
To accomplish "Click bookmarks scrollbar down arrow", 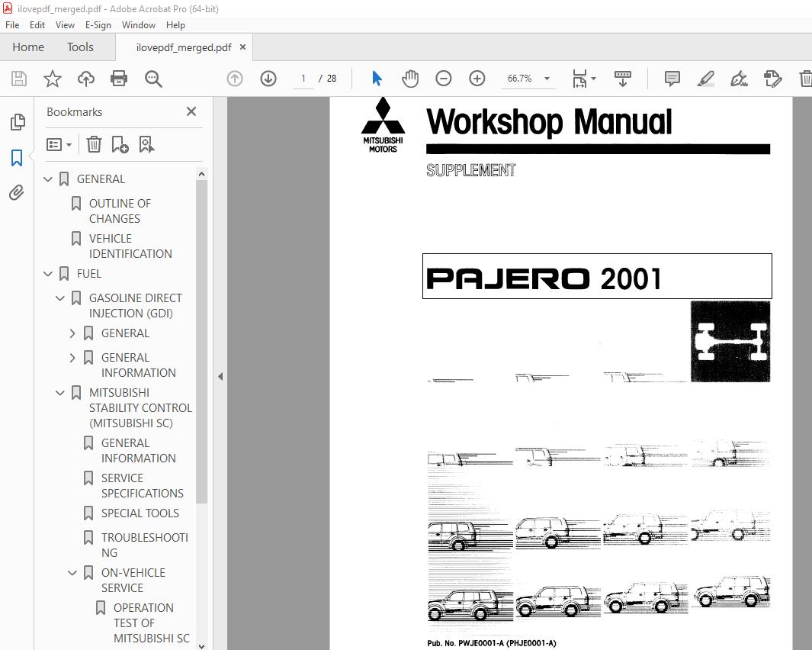I will [202, 645].
